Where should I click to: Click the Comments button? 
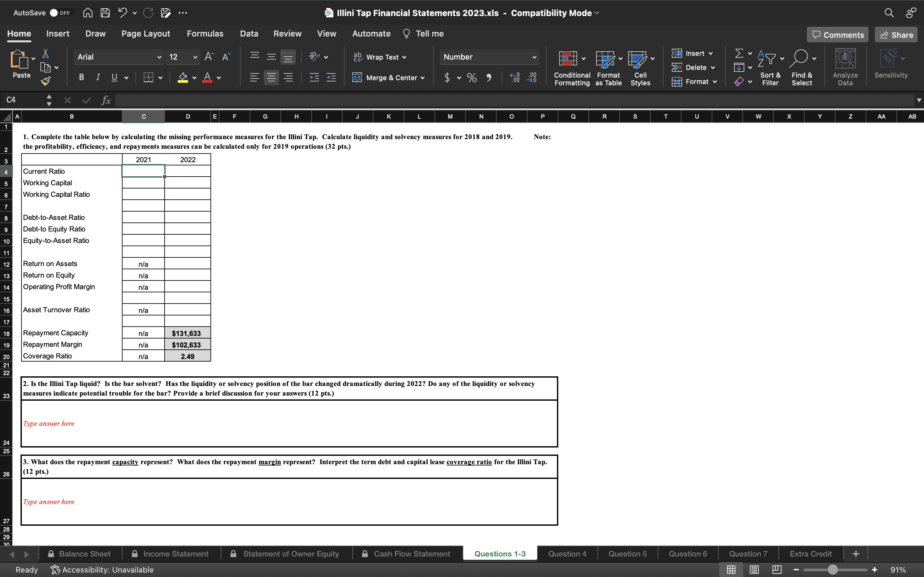point(837,34)
